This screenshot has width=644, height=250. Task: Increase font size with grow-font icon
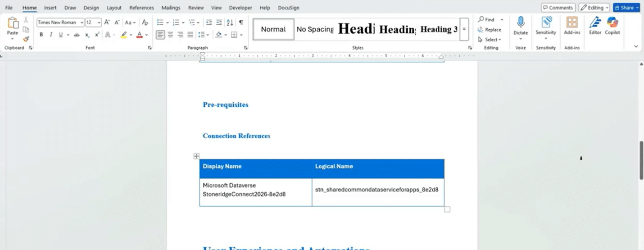107,22
